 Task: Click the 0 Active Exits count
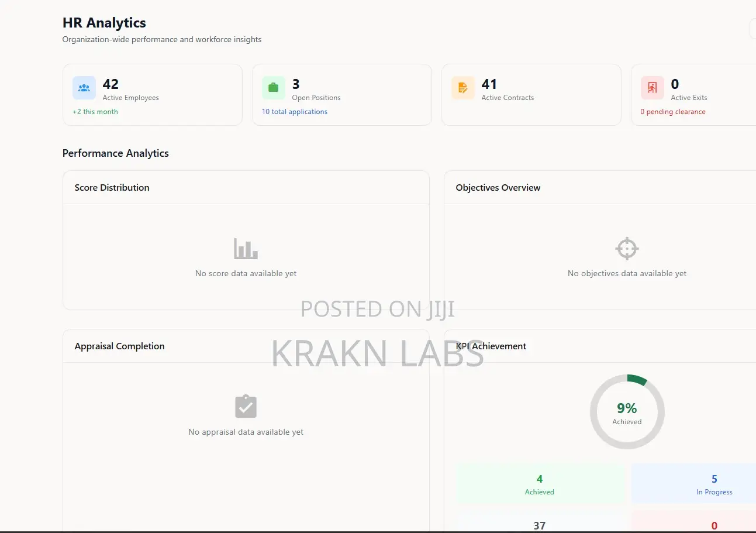(675, 84)
